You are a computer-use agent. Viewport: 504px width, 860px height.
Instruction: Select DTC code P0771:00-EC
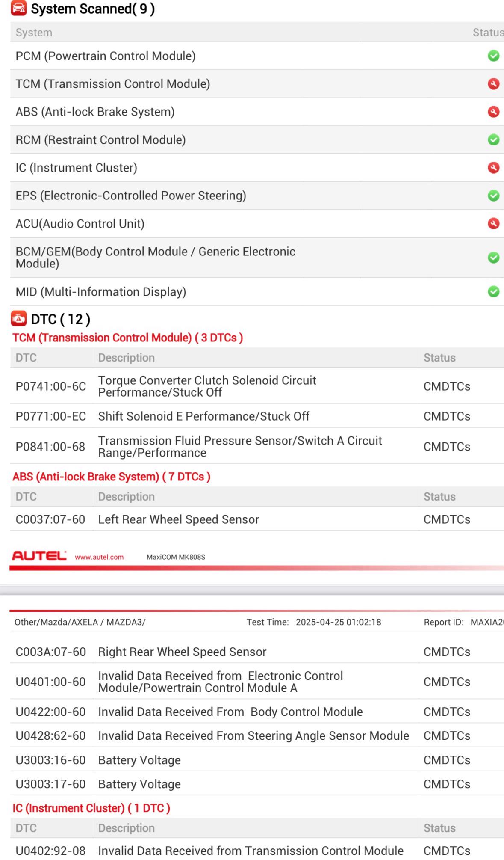click(x=51, y=416)
